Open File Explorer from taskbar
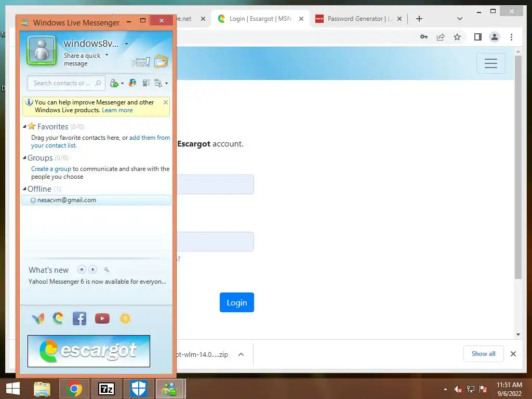This screenshot has height=399, width=532. (x=42, y=389)
